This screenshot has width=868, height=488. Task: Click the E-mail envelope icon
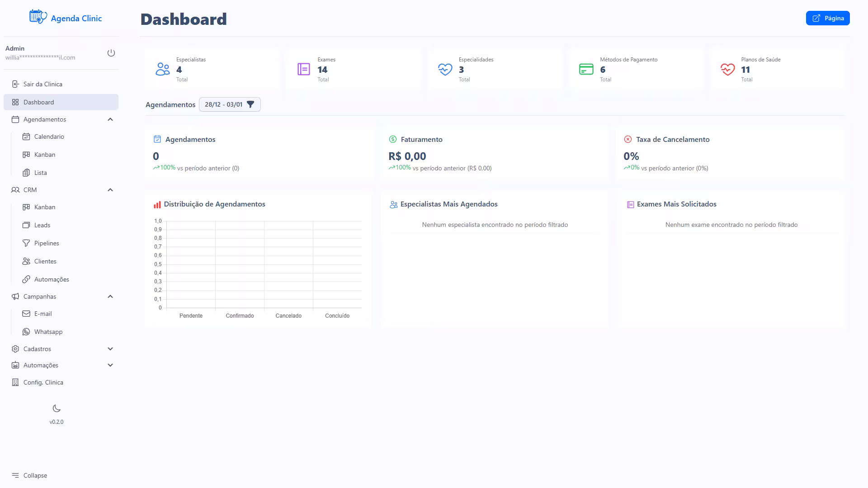click(x=26, y=314)
